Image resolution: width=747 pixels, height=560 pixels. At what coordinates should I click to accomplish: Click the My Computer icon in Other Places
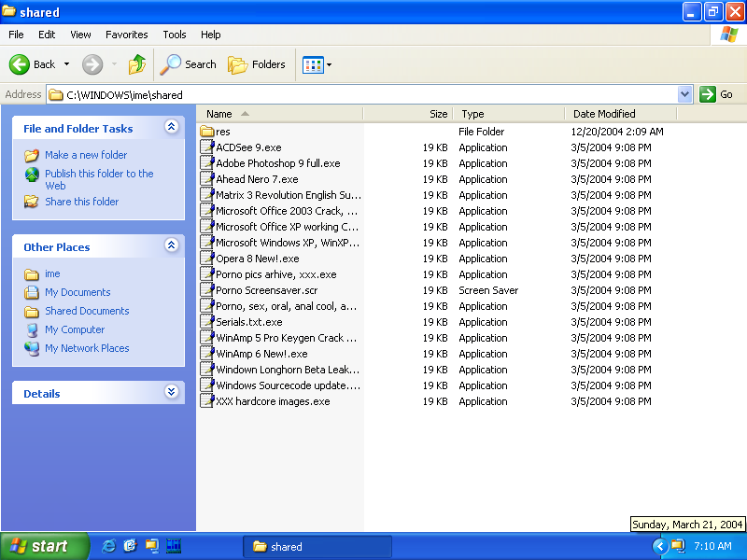[32, 329]
